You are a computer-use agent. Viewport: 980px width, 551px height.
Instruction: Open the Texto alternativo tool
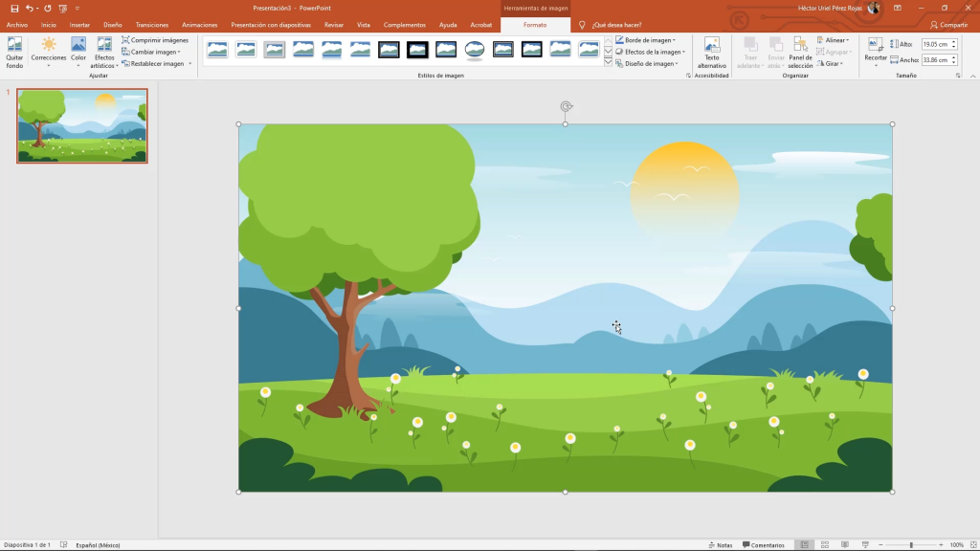[x=711, y=52]
